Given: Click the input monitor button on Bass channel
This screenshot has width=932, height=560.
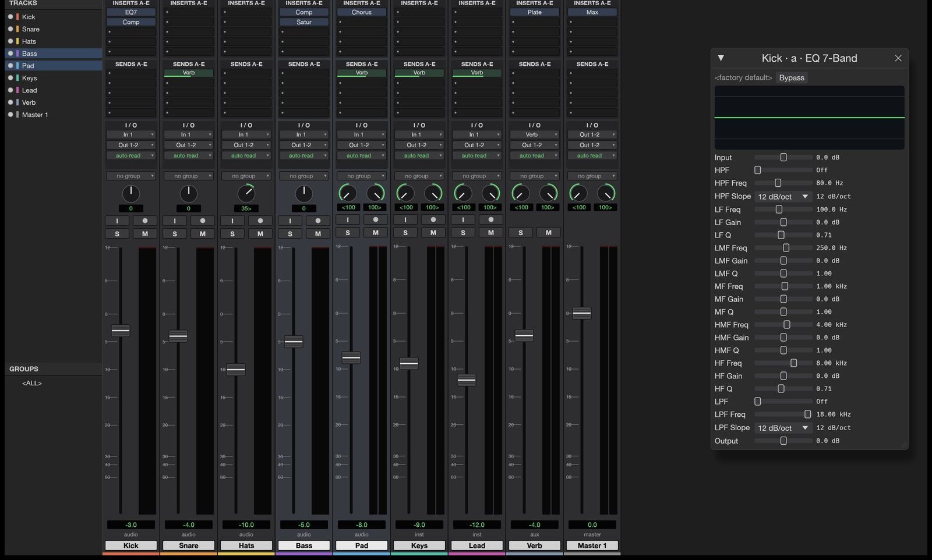Looking at the screenshot, I should click(x=290, y=221).
